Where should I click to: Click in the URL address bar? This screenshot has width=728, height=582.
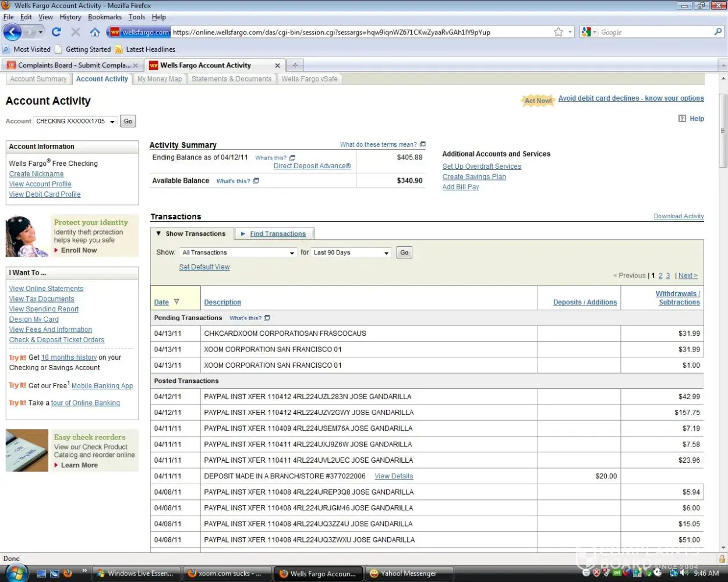pyautogui.click(x=349, y=32)
